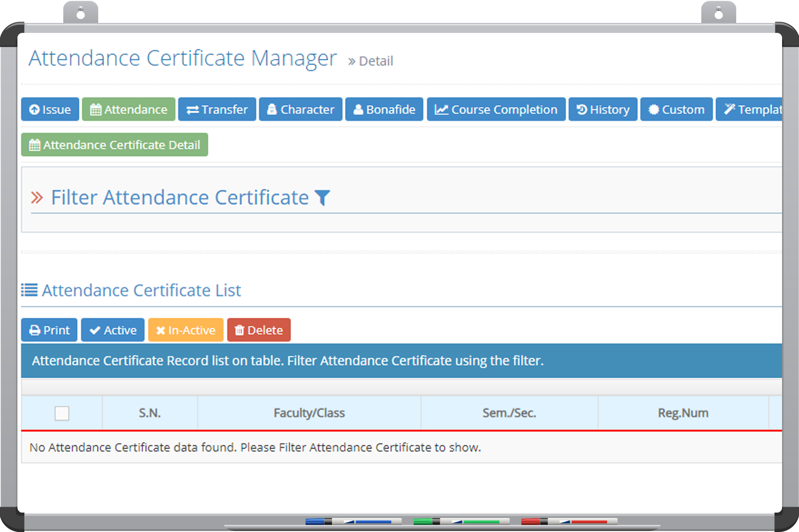
Task: Click the Attendance Certificate Manager title
Action: tap(183, 58)
